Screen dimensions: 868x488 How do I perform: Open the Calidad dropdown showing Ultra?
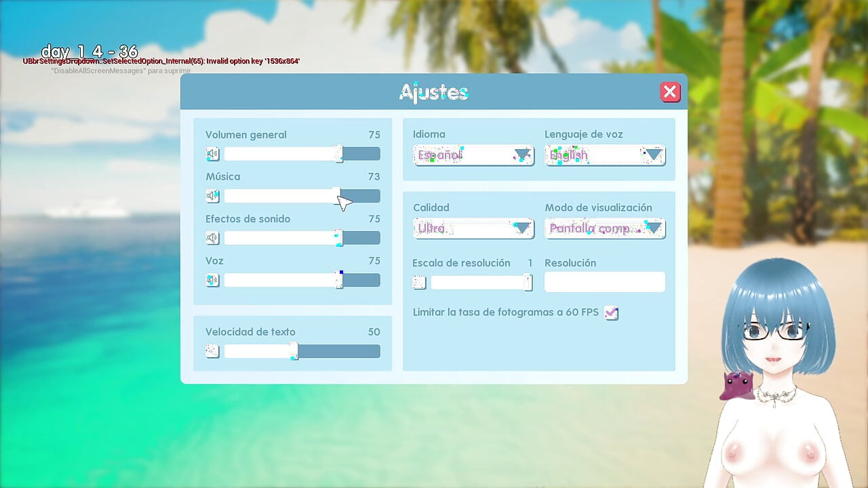(x=473, y=228)
